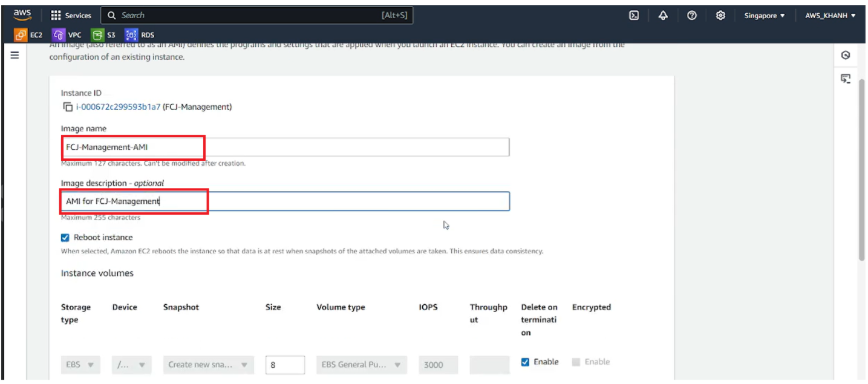Screen dimensions: 868x384
Task: Open the info panel clock icon
Action: (846, 55)
